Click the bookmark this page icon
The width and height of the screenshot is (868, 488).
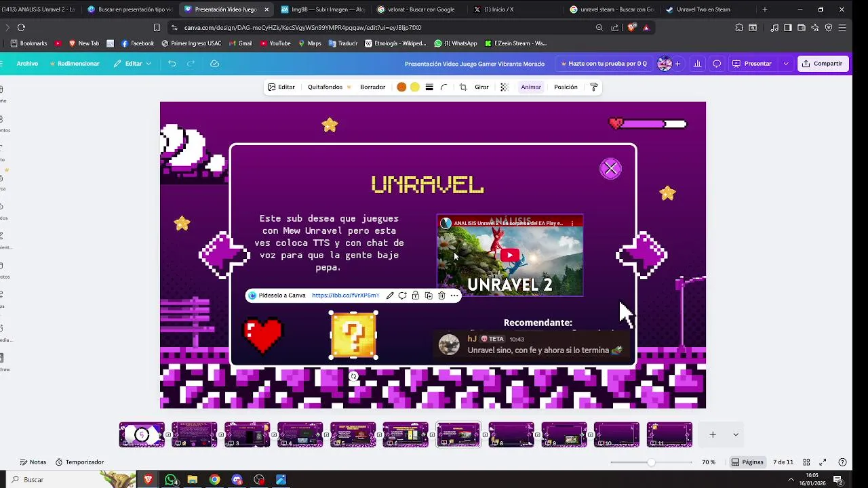pos(157,28)
